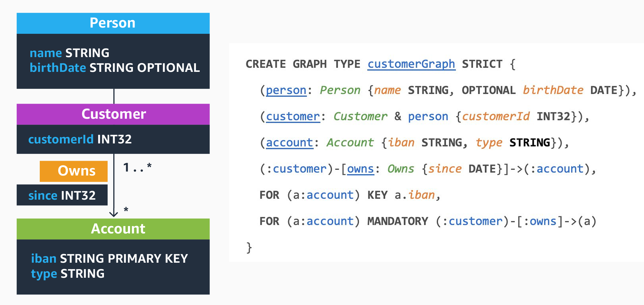Open the underlined customerGraph link
This screenshot has width=644, height=305.
(x=411, y=64)
